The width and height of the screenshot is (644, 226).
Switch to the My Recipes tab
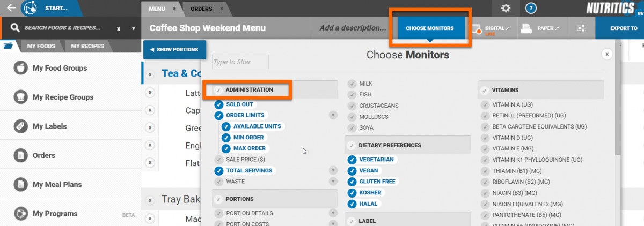pos(87,47)
